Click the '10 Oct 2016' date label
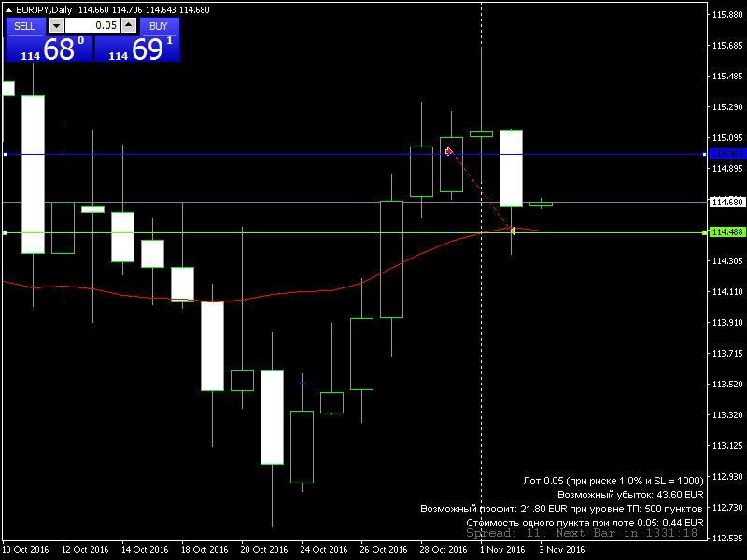This screenshot has height=560, width=747. click(x=26, y=549)
